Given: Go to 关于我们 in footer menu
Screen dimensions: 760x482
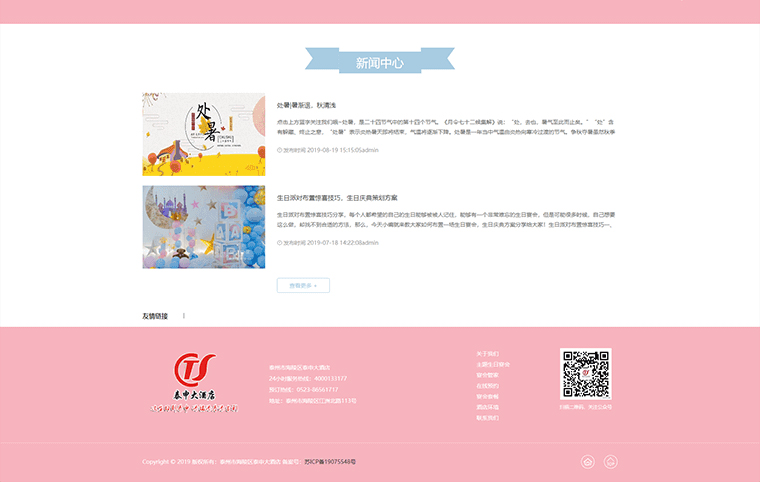Looking at the screenshot, I should (488, 354).
